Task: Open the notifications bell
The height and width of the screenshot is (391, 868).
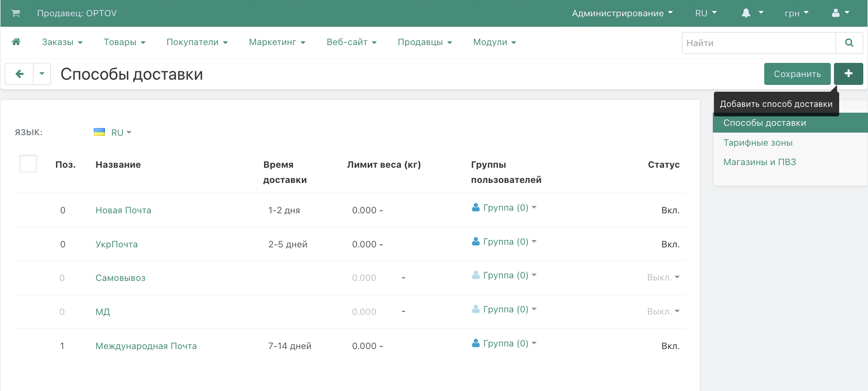Action: click(x=746, y=13)
